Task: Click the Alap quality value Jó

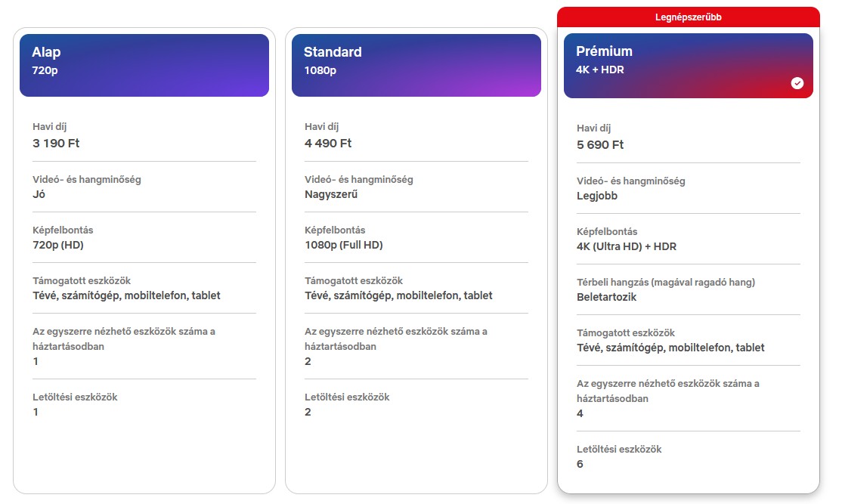Action: [x=39, y=194]
